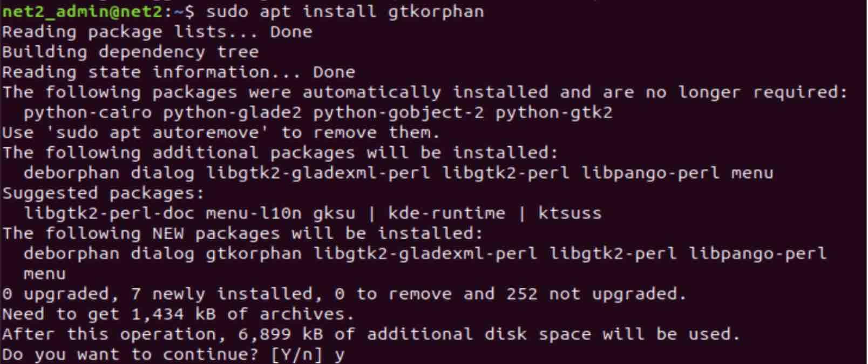
Task: Click gtkorphan in the NEW packages list
Action: point(254,254)
